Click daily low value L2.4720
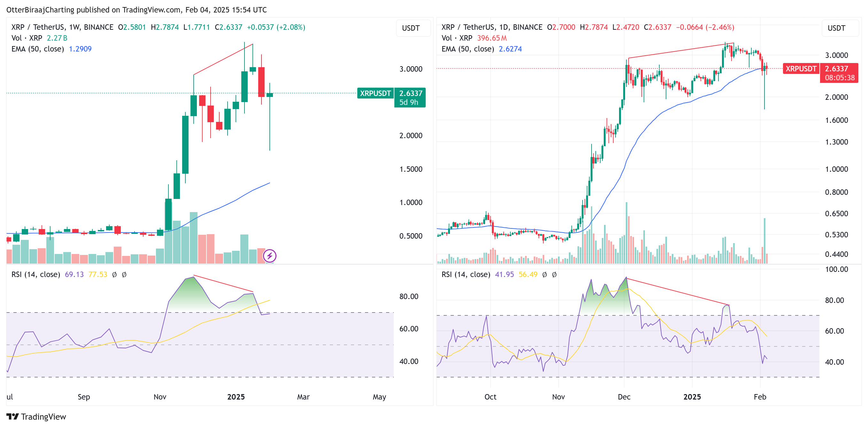 pos(626,27)
